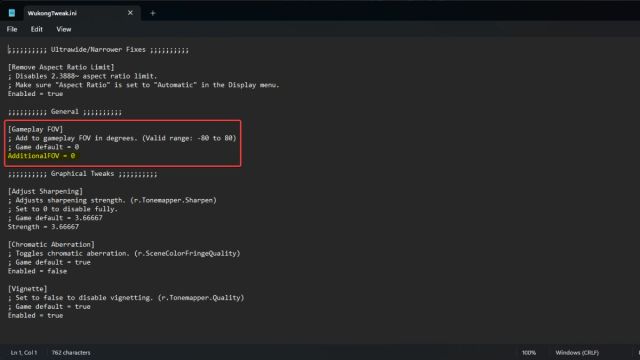Select the WukongTweak.ini tab
Viewport: 640px width, 360px height.
point(52,13)
